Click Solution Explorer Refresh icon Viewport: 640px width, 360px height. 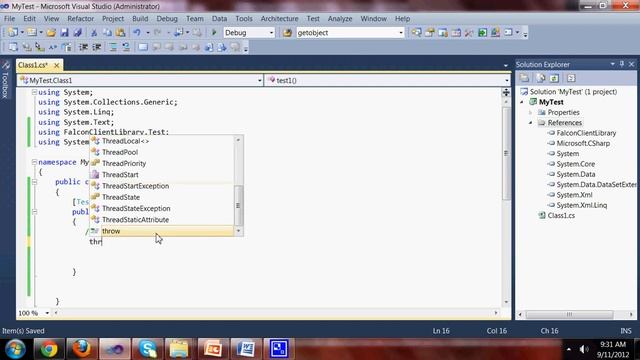pos(554,78)
